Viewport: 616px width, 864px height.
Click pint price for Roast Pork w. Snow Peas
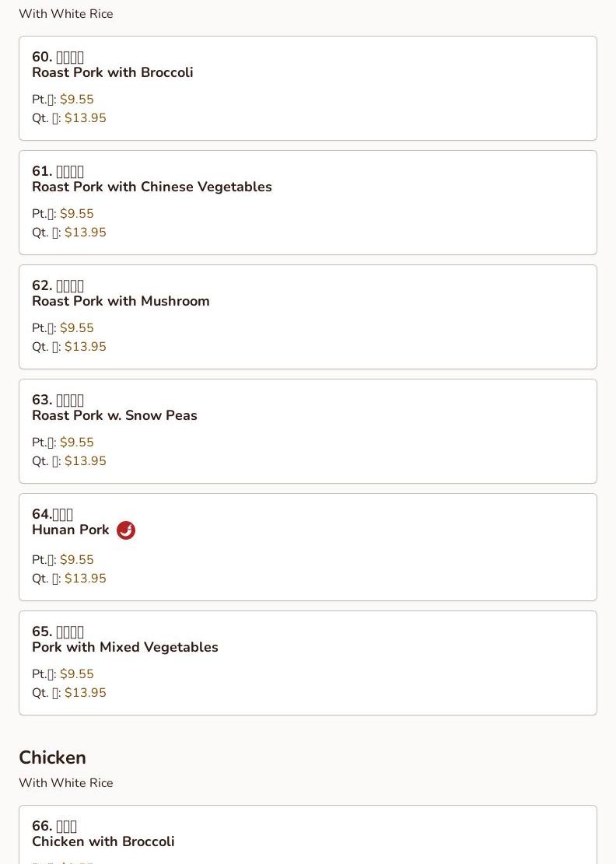[x=76, y=442]
